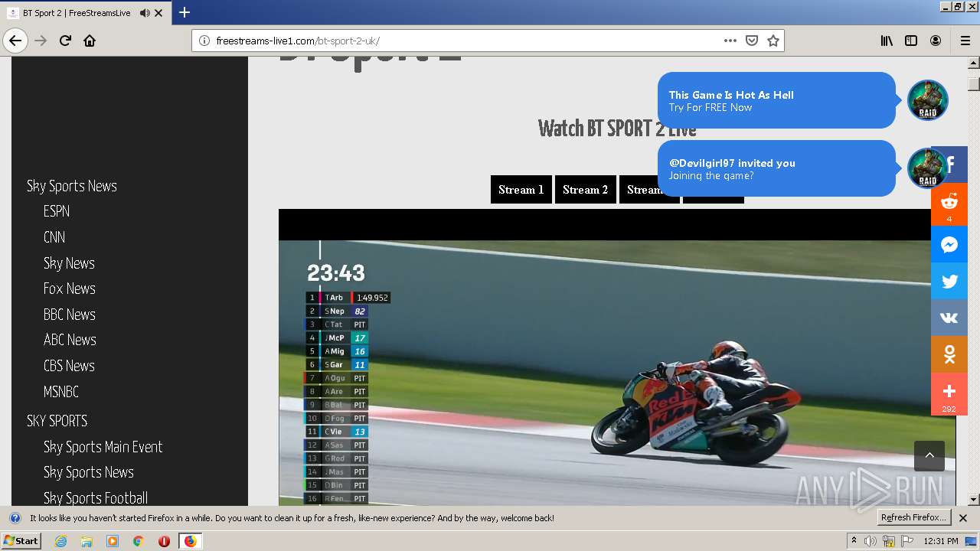Viewport: 980px width, 551px height.
Task: Switch to Stream 1
Action: [521, 190]
